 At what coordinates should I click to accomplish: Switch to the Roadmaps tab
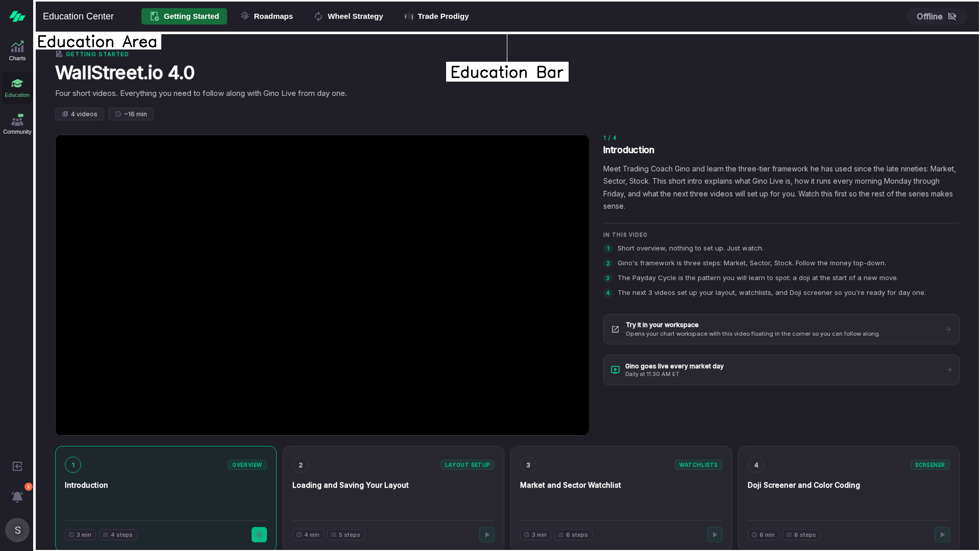point(266,16)
